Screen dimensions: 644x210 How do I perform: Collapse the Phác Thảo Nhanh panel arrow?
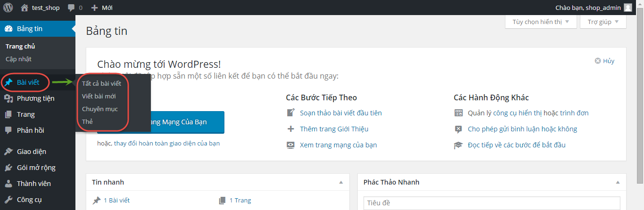coord(618,182)
